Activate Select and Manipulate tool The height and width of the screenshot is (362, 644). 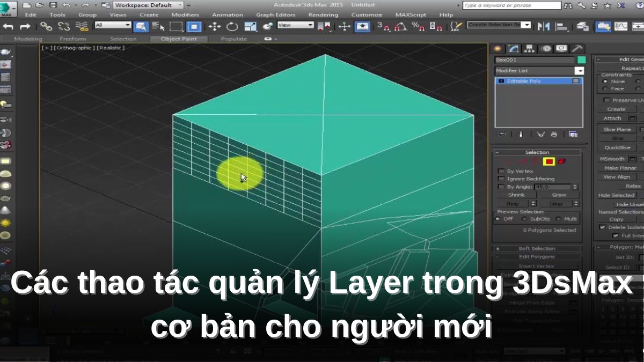pyautogui.click(x=344, y=26)
